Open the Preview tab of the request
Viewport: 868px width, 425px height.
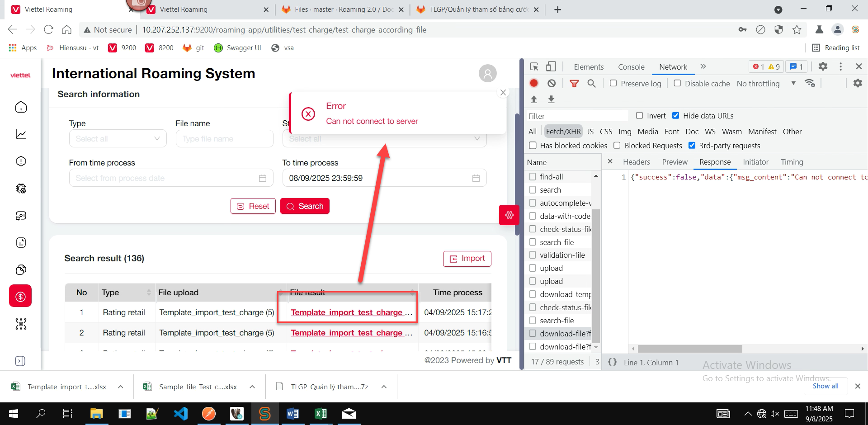[675, 162]
